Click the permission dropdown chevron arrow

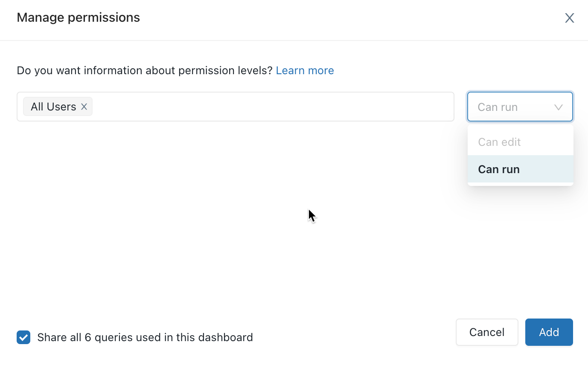coord(558,107)
